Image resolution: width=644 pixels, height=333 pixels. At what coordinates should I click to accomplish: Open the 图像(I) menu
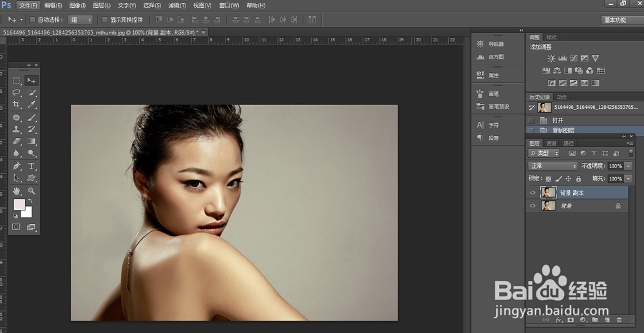78,5
